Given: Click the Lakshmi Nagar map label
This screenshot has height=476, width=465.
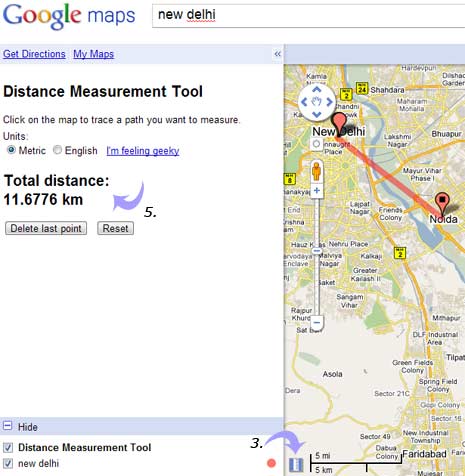Looking at the screenshot, I should click(397, 140).
